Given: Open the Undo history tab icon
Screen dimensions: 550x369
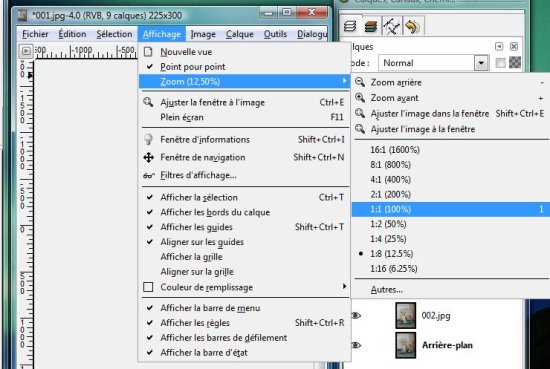Looking at the screenshot, I should (412, 26).
